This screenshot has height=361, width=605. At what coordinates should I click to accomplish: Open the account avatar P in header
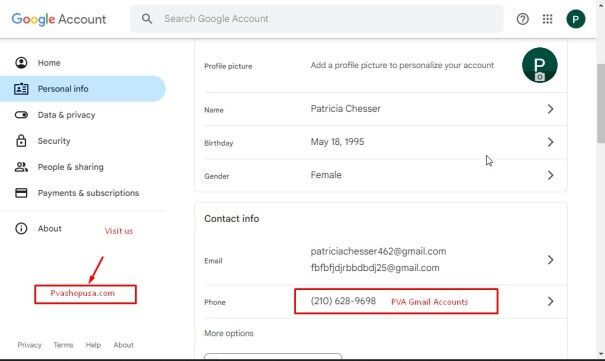coord(576,19)
